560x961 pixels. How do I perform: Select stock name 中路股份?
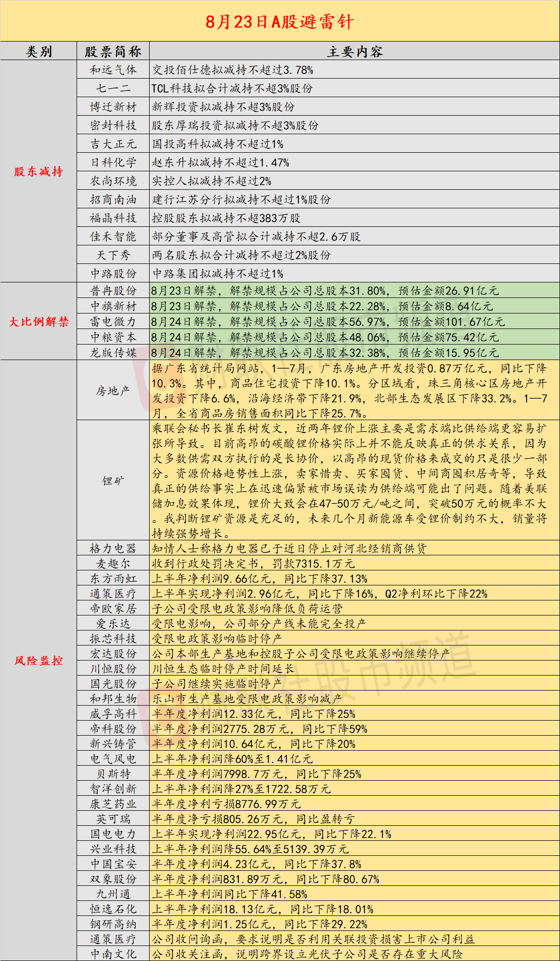pyautogui.click(x=113, y=274)
